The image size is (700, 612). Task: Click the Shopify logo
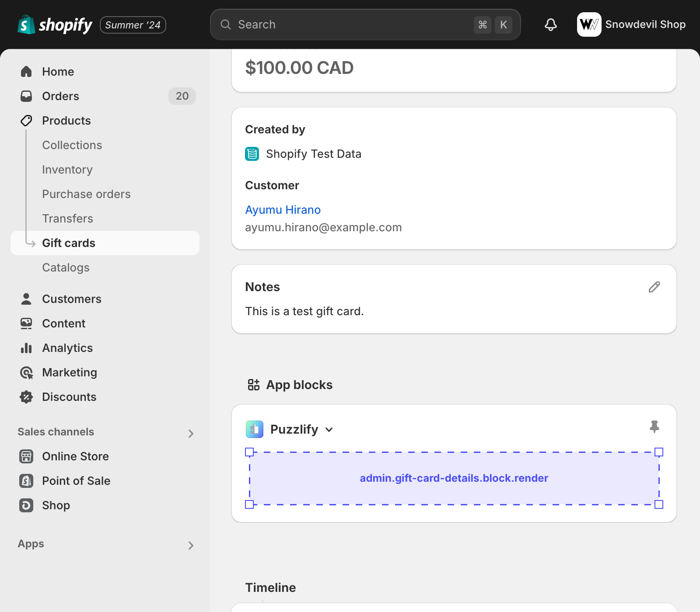coord(55,25)
